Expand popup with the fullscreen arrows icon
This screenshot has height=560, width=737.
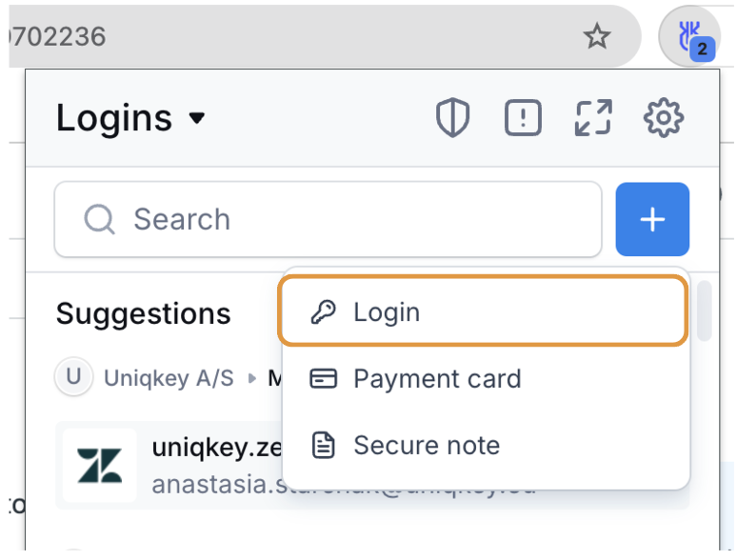tap(593, 117)
